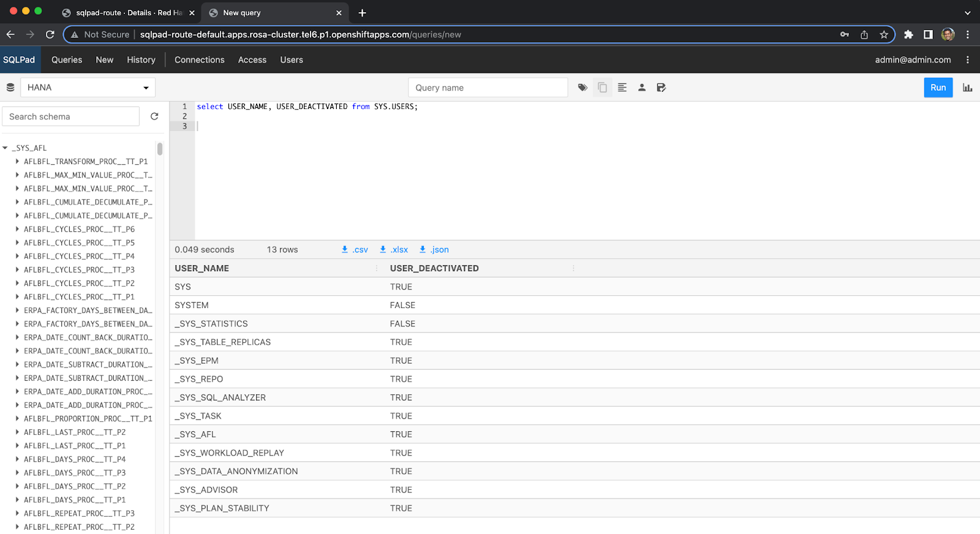980x534 pixels.
Task: Expand AFLBFL_LAST_PROC__TT_P2 tree item
Action: click(x=17, y=432)
